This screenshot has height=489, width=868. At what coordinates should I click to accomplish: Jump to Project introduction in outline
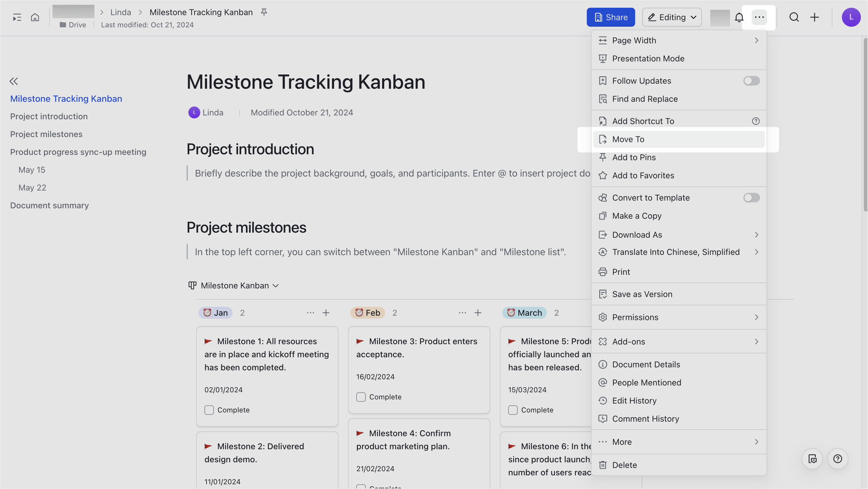[x=49, y=117]
